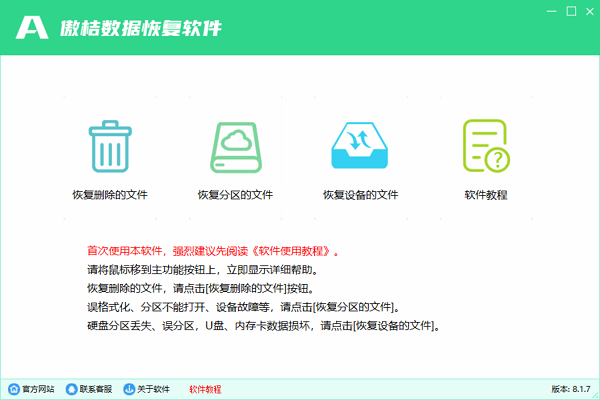The height and width of the screenshot is (400, 600).
Task: Close the 傲桔数据恢复软件 window
Action: pyautogui.click(x=590, y=11)
